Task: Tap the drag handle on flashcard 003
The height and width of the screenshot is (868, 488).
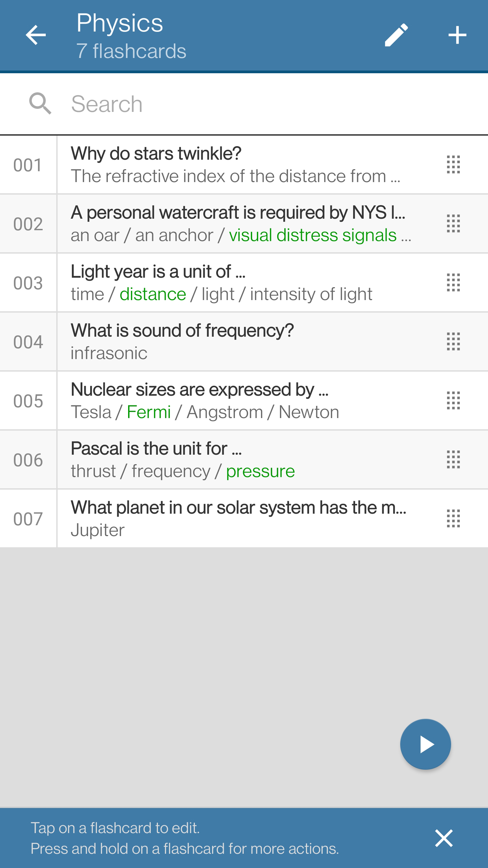Action: click(x=453, y=283)
